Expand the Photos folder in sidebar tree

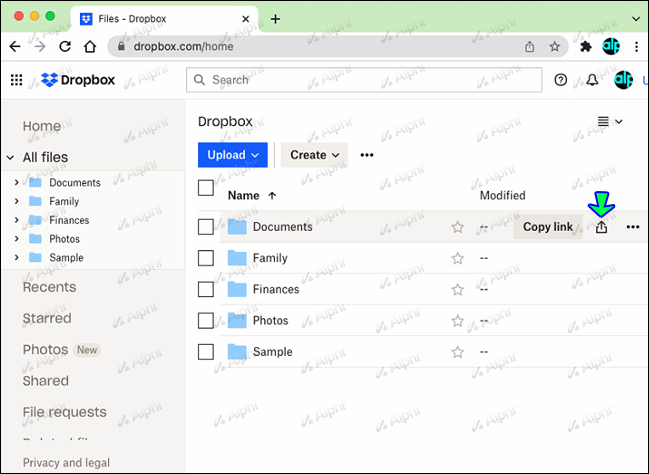point(16,239)
